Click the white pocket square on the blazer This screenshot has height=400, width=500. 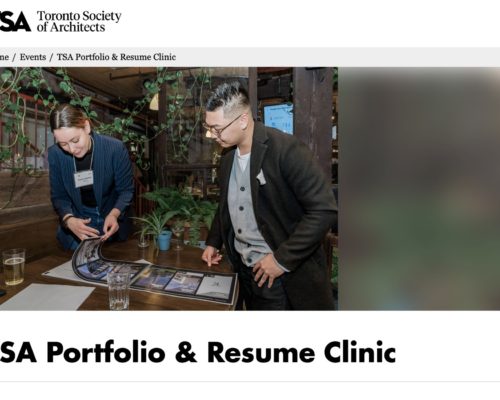(261, 177)
